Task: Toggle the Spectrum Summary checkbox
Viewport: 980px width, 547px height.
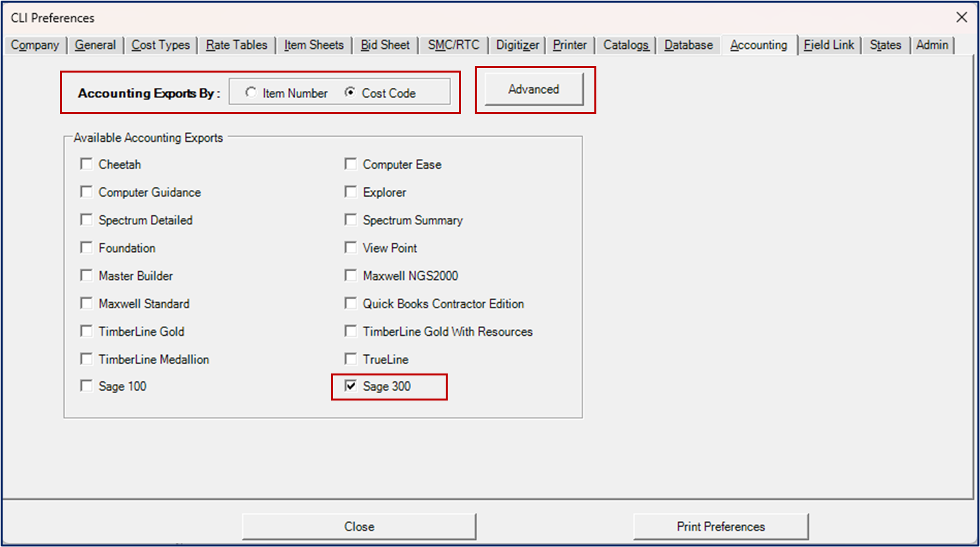Action: tap(351, 219)
